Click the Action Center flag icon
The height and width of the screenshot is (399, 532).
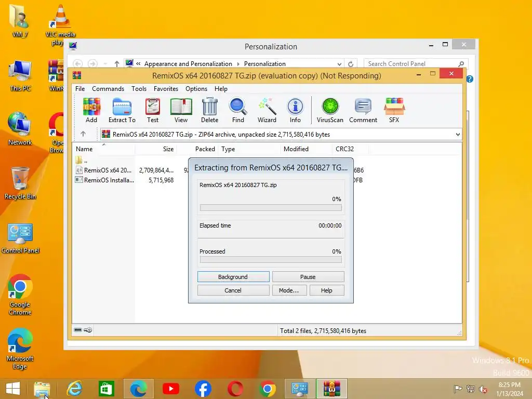[x=458, y=389]
